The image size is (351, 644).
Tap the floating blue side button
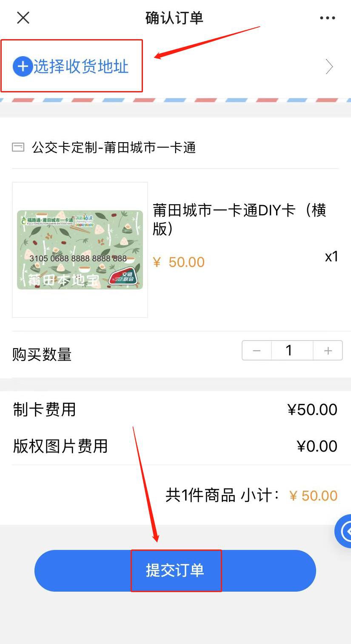point(344,531)
